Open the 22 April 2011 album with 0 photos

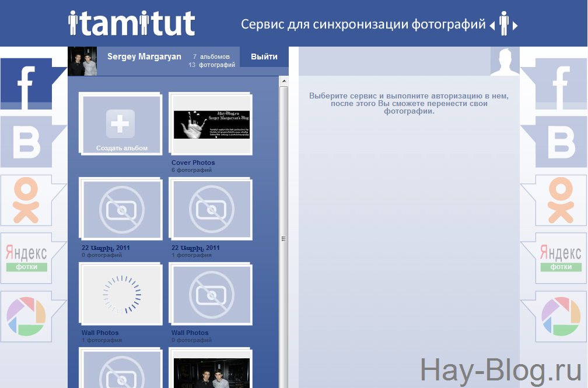tap(121, 210)
